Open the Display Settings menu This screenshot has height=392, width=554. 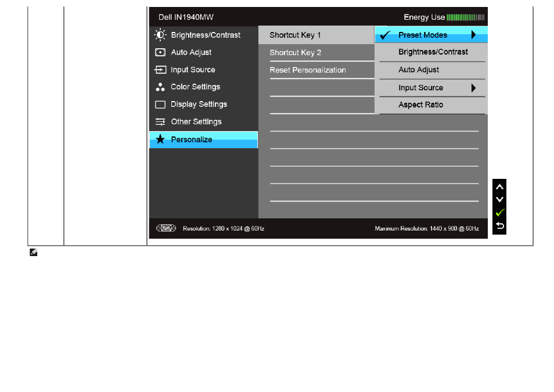(x=203, y=105)
